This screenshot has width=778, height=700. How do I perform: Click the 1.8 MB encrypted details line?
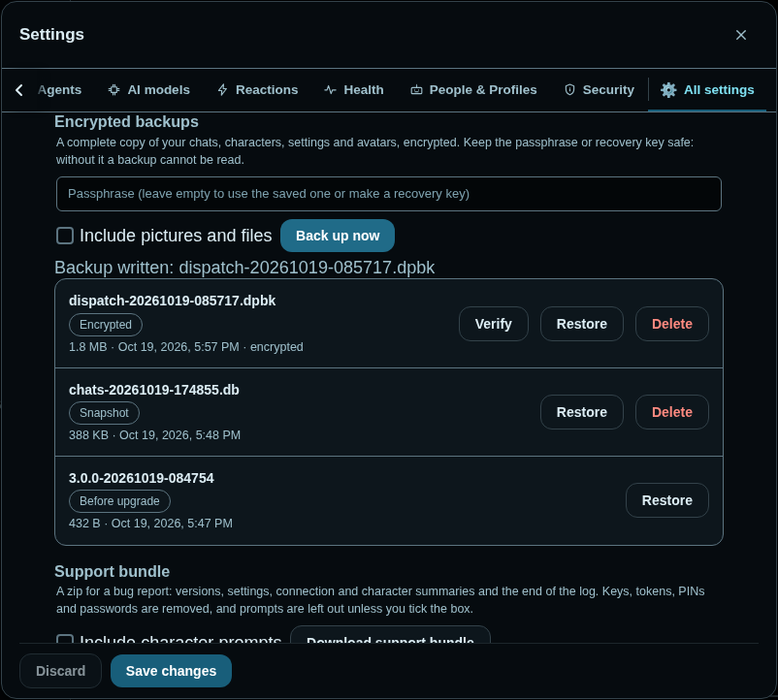[186, 346]
